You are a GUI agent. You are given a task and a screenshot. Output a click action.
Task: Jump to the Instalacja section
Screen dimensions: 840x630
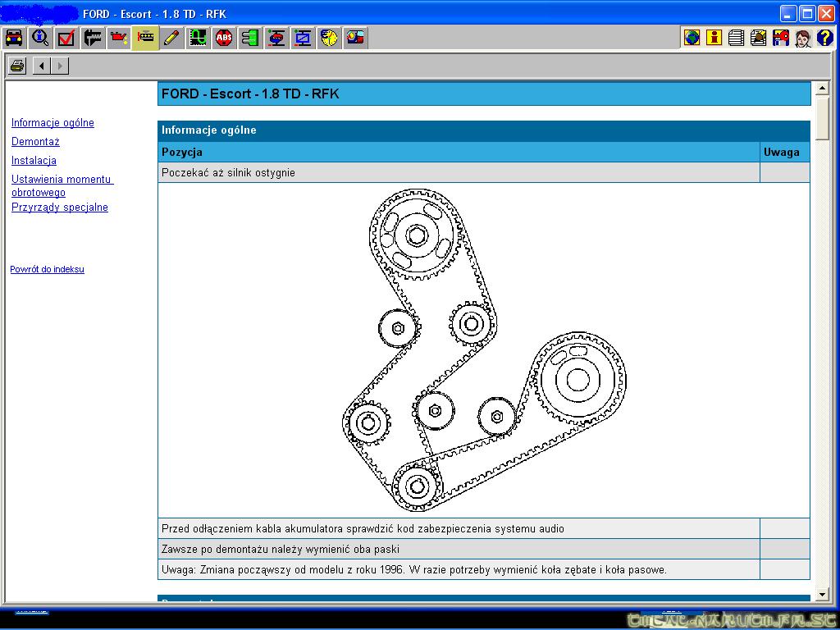tap(34, 161)
